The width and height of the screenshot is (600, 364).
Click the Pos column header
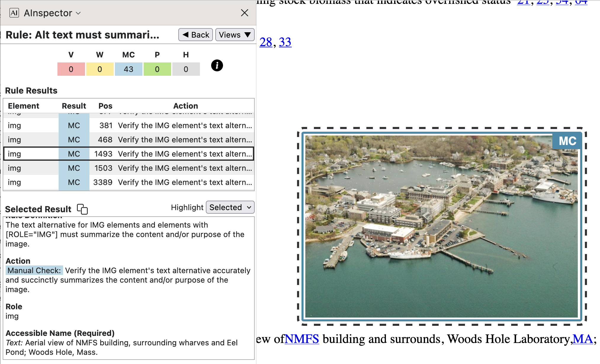pyautogui.click(x=105, y=106)
